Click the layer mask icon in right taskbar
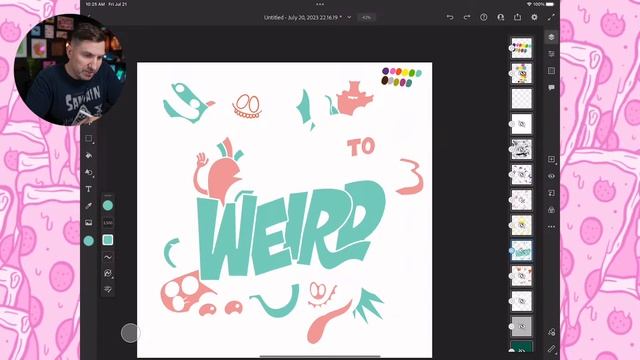 pyautogui.click(x=551, y=193)
